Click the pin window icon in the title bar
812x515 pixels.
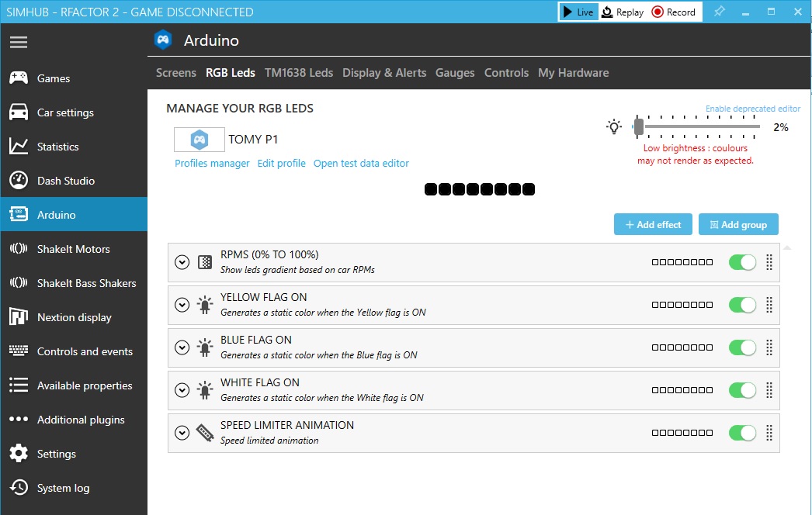720,12
